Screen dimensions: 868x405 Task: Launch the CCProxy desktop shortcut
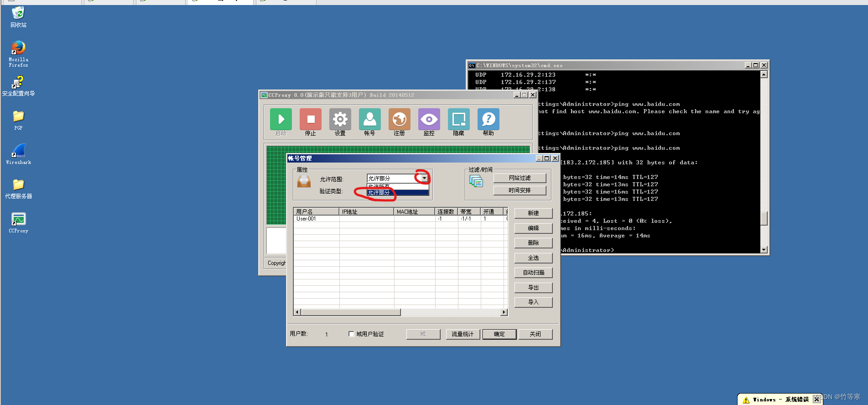[18, 219]
